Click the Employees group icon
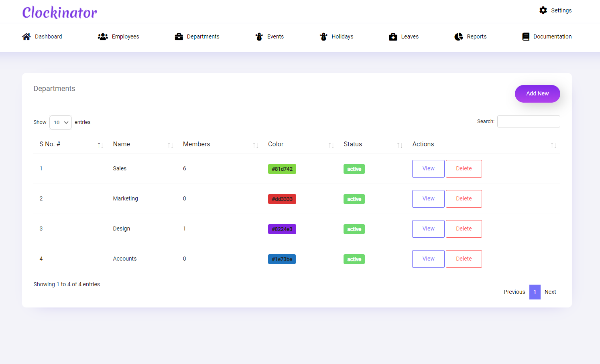Image resolution: width=600 pixels, height=364 pixels. [103, 36]
